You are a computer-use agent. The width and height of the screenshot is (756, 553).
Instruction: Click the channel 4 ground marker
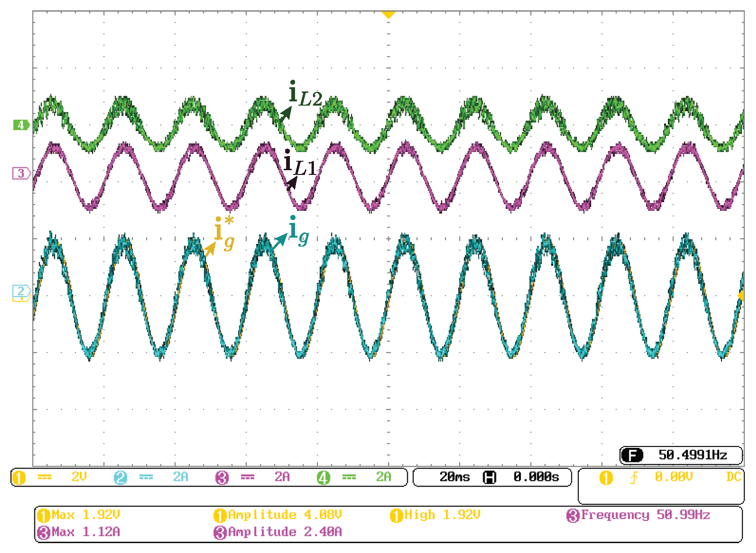[x=21, y=125]
